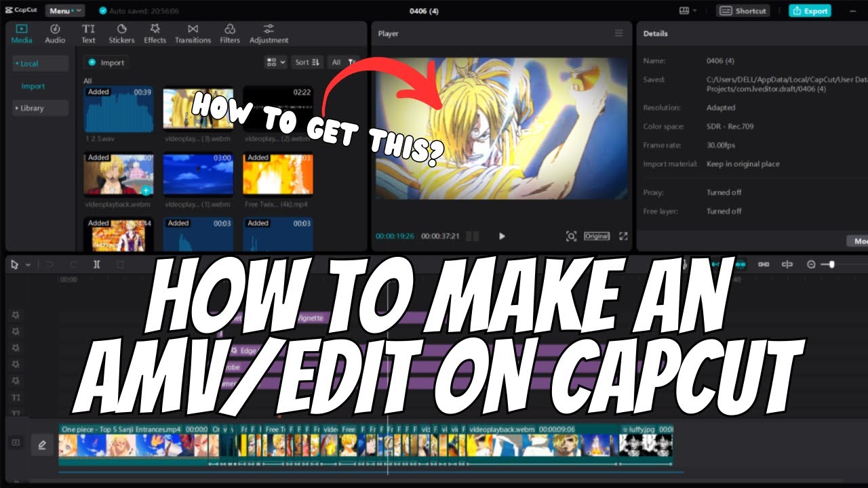Open the Filters tab
Viewport: 868px width, 488px height.
[x=230, y=34]
